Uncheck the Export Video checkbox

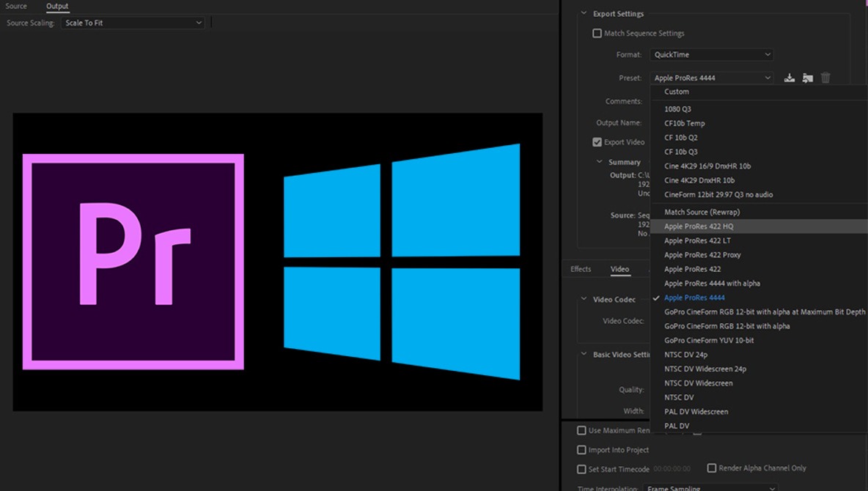[x=597, y=142]
